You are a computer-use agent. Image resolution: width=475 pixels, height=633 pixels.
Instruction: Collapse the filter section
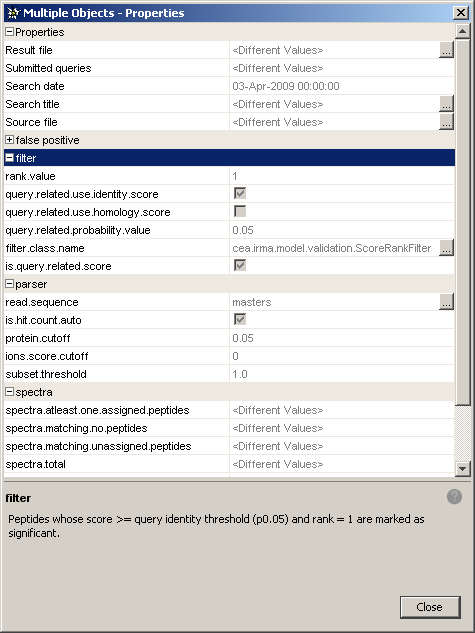(9, 158)
